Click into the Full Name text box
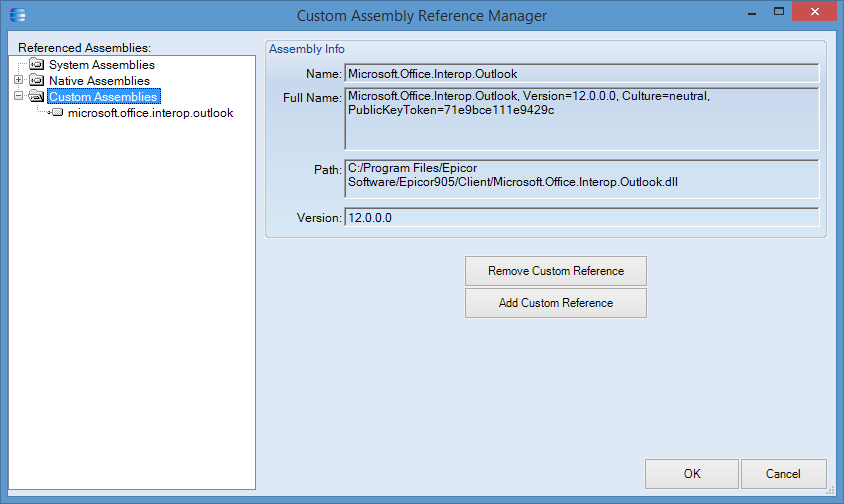The width and height of the screenshot is (844, 504). [x=582, y=119]
